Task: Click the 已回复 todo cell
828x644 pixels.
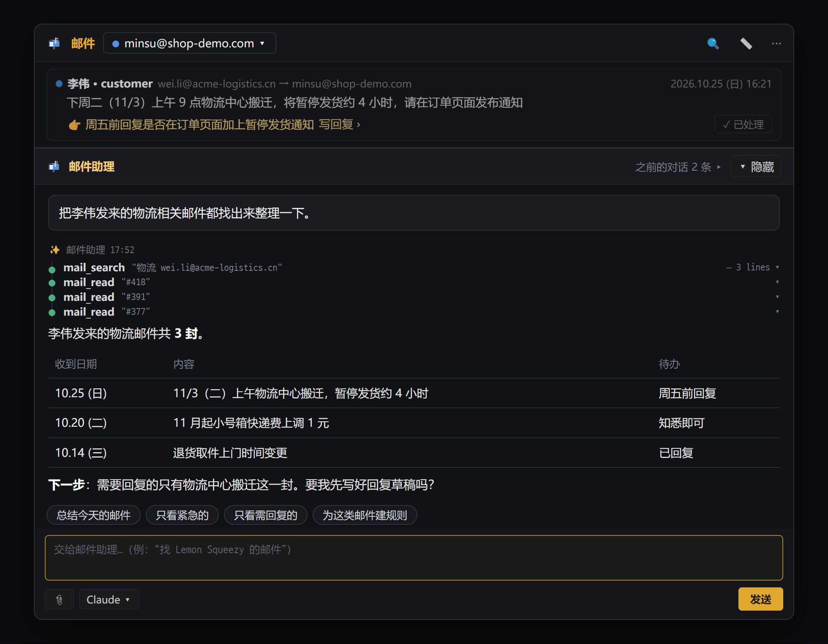Action: (676, 453)
